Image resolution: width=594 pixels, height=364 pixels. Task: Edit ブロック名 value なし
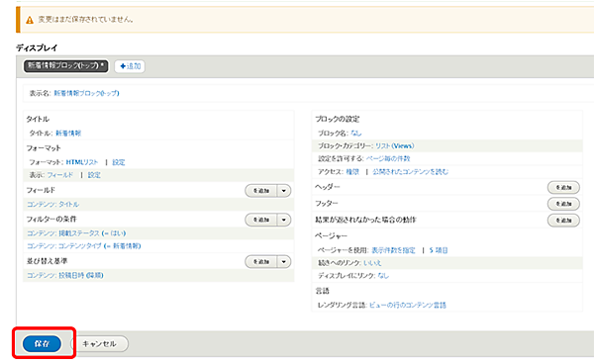356,134
